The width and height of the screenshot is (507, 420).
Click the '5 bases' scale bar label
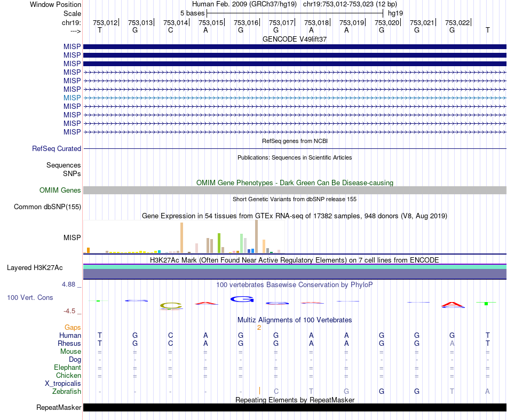tap(192, 13)
